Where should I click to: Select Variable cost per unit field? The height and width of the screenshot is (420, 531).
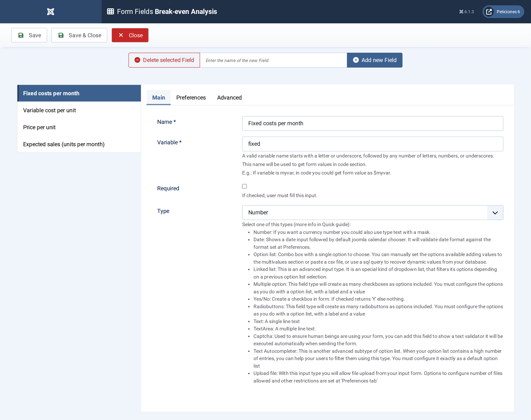tap(79, 110)
